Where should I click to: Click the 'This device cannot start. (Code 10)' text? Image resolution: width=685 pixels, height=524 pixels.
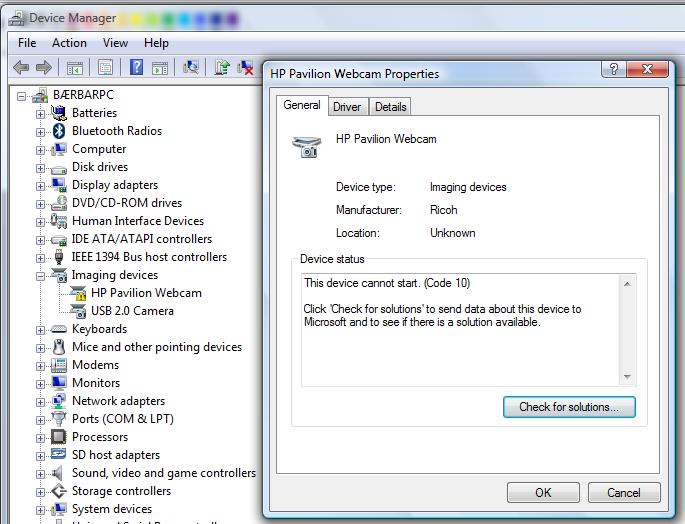coord(387,283)
